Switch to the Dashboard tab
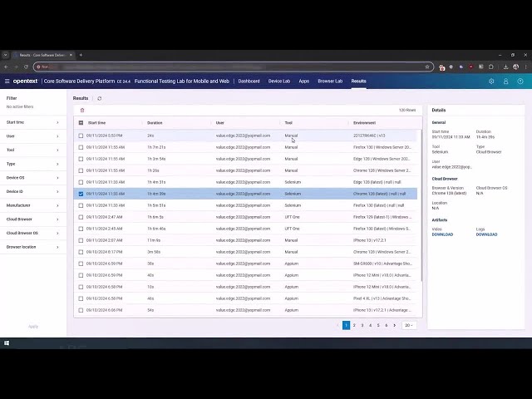The image size is (532, 399). (x=249, y=81)
